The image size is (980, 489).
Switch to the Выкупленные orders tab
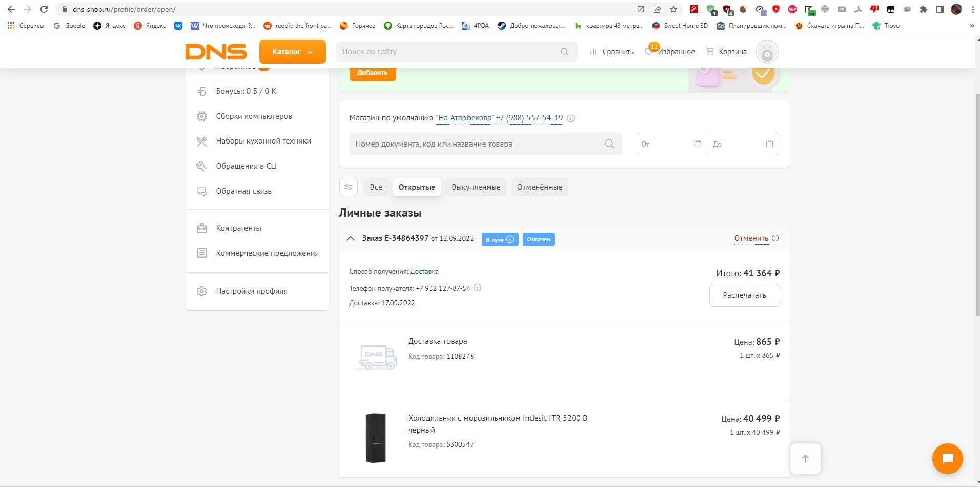[476, 187]
